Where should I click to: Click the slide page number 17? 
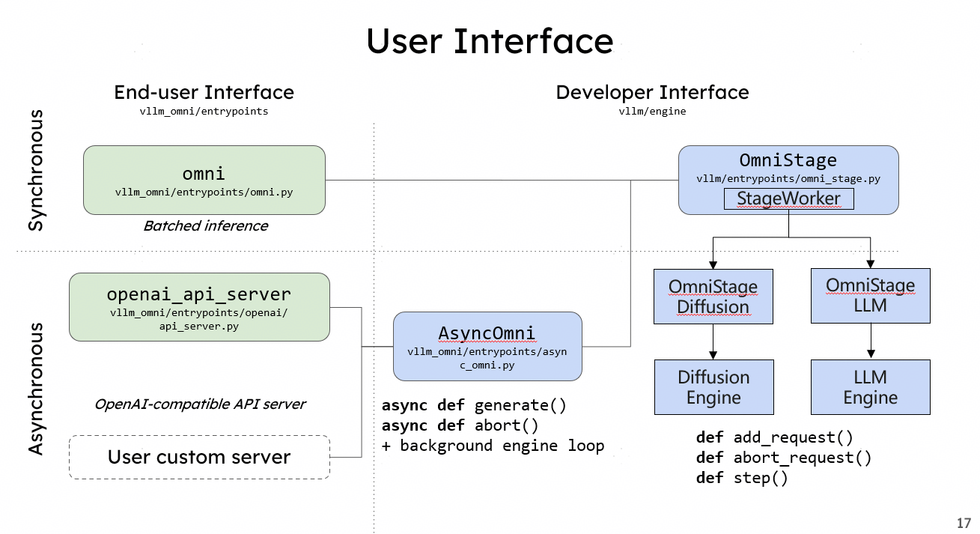[x=964, y=523]
